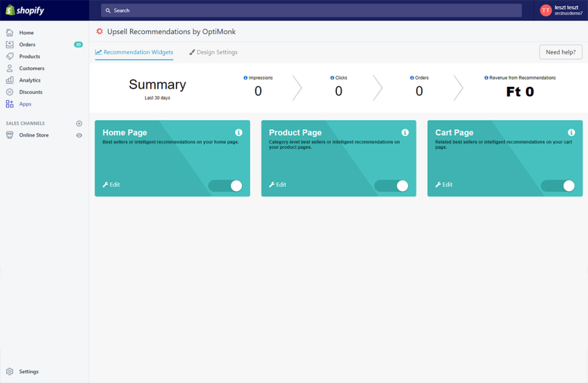Viewport: 588px width, 383px height.
Task: Click the Orders badge showing 20
Action: point(78,44)
